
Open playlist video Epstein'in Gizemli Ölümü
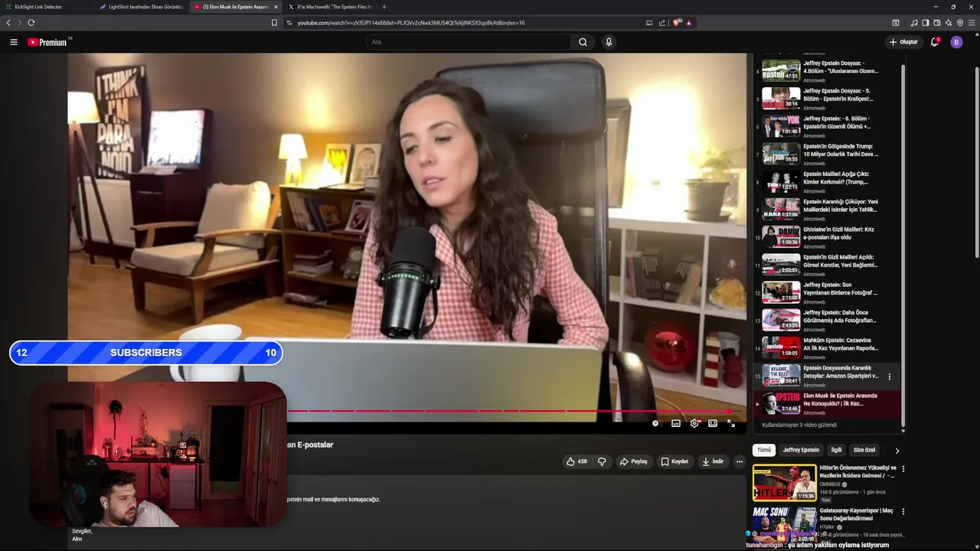pos(825,126)
